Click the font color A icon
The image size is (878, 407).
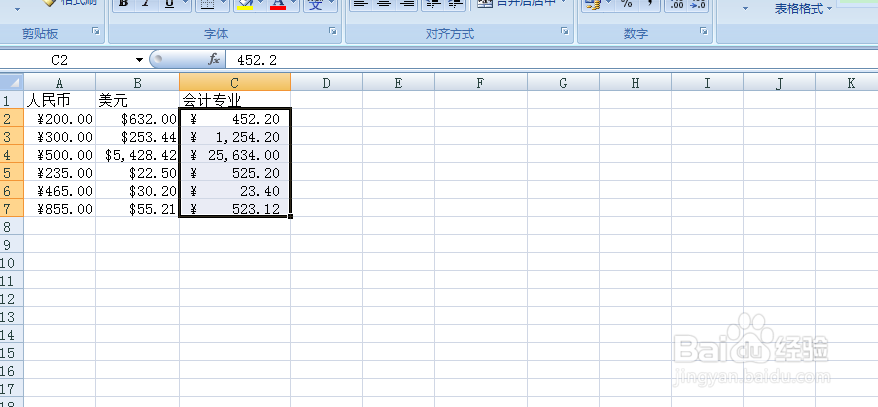tap(278, 4)
